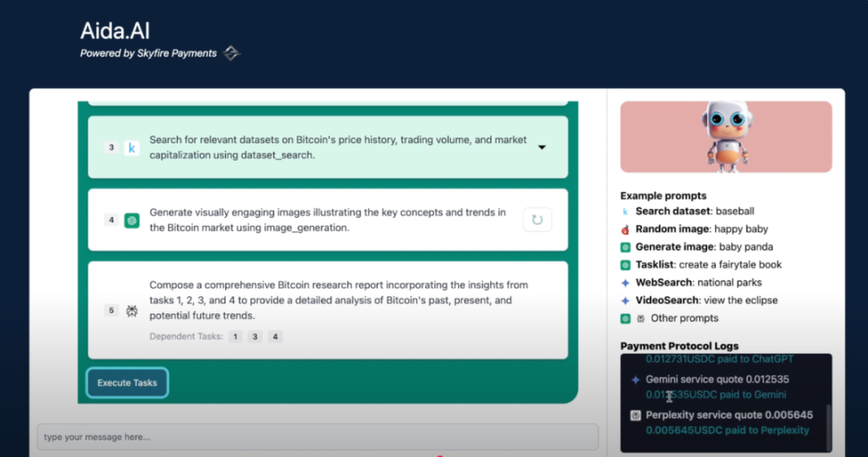Click 'Perplexity service quote 0.005645' log entry
The height and width of the screenshot is (457, 868).
729,415
